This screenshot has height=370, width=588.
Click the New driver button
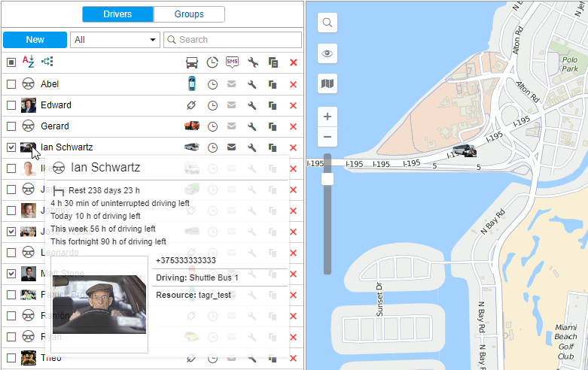point(35,40)
